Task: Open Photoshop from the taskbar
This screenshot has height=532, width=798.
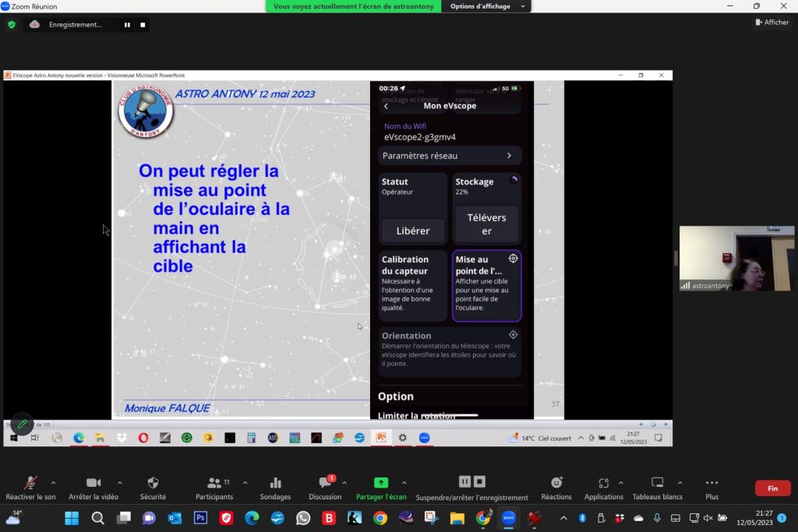Action: pos(200,518)
